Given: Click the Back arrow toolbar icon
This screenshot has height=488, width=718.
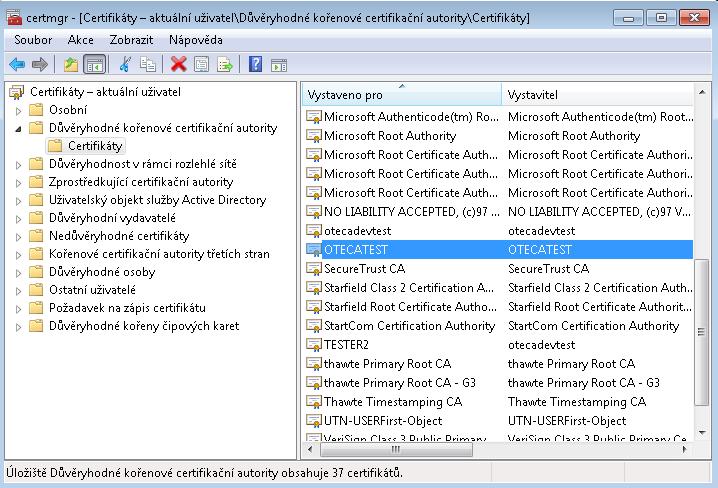Looking at the screenshot, I should [x=17, y=65].
